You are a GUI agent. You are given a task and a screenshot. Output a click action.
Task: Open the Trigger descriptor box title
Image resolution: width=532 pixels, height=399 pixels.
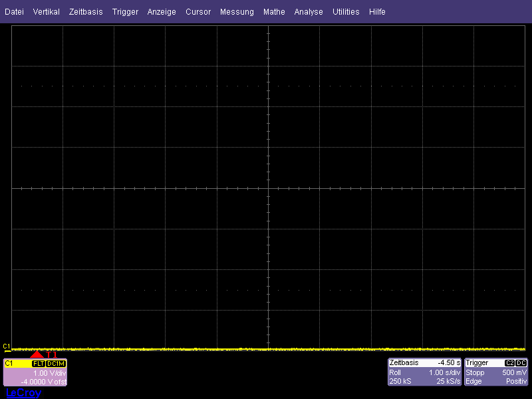(477, 363)
